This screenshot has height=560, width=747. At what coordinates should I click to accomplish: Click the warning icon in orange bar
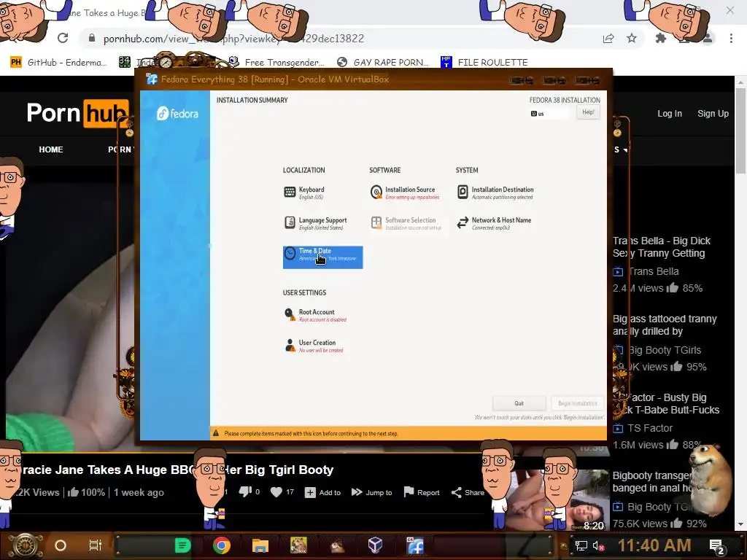tap(216, 433)
